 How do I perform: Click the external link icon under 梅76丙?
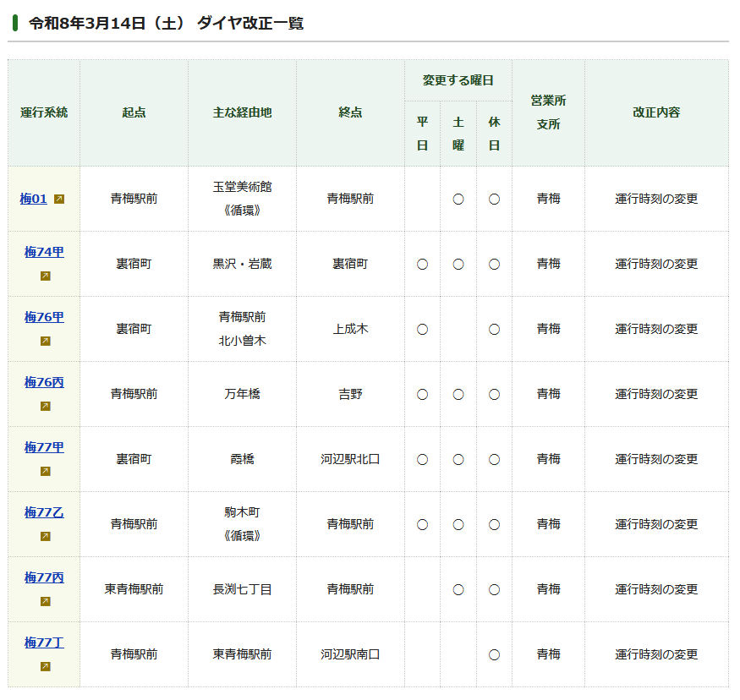point(45,407)
